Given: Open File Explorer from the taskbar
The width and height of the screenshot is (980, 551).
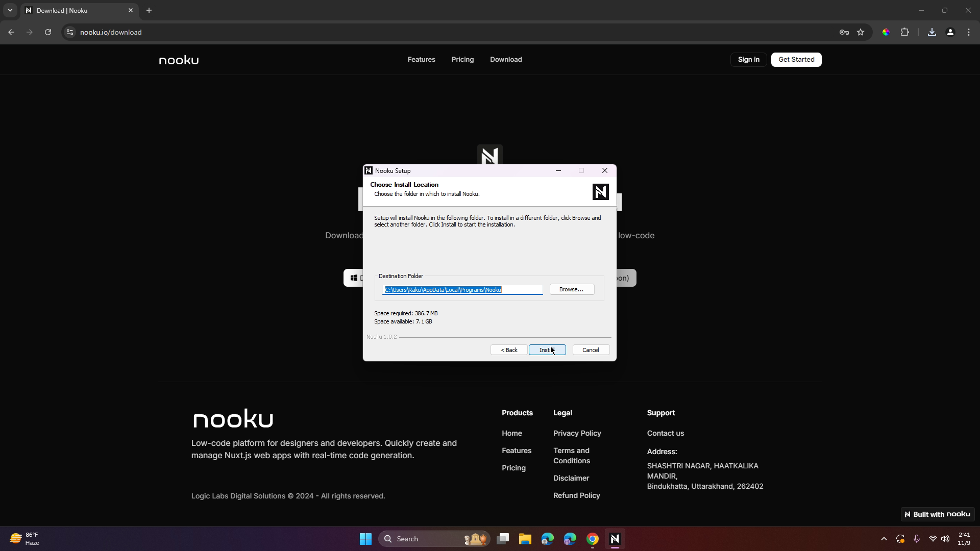Looking at the screenshot, I should 525,538.
